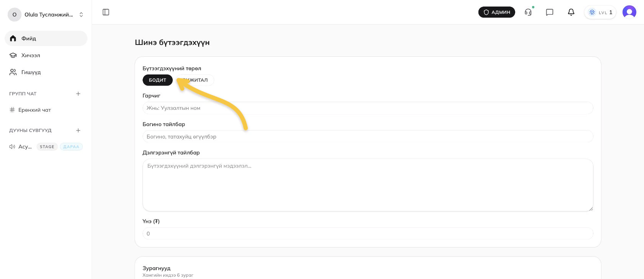Add a new voice channel

78,130
